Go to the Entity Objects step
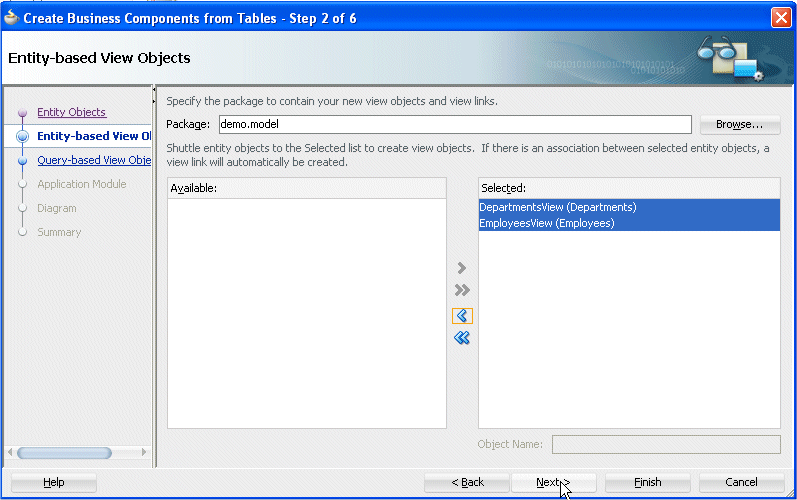797x500 pixels. [71, 112]
